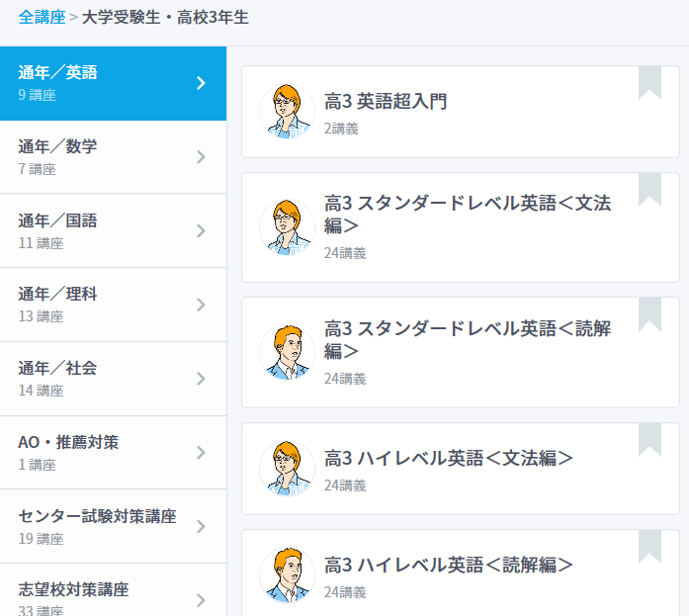Bookmark 高3 ハイレベル英語<読解編>
The width and height of the screenshot is (689, 616).
pyautogui.click(x=649, y=547)
